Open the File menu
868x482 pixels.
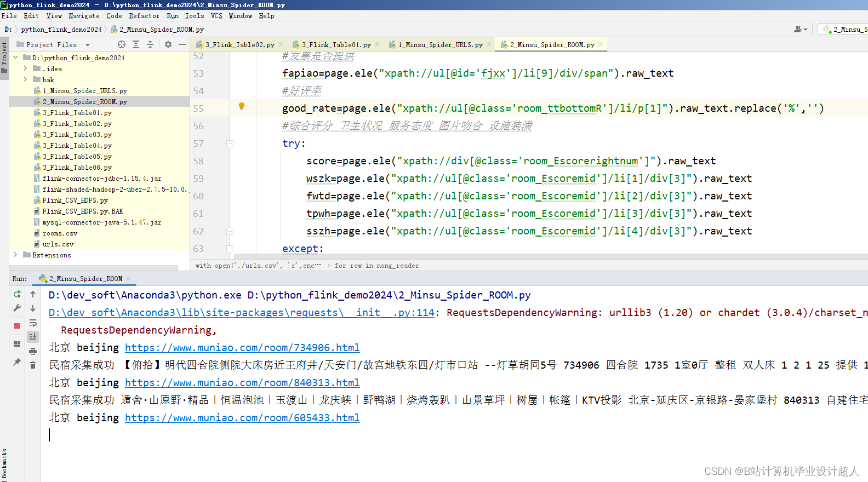point(9,16)
